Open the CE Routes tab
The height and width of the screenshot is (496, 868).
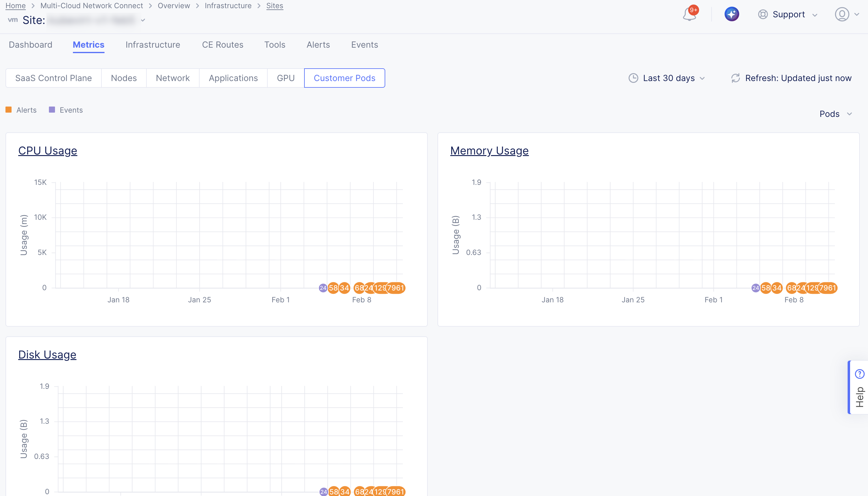[x=222, y=45]
